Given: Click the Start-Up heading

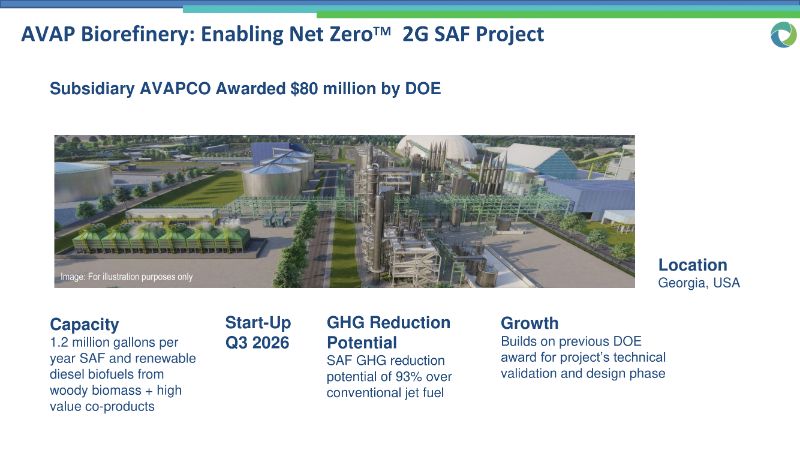Looking at the screenshot, I should [x=257, y=323].
